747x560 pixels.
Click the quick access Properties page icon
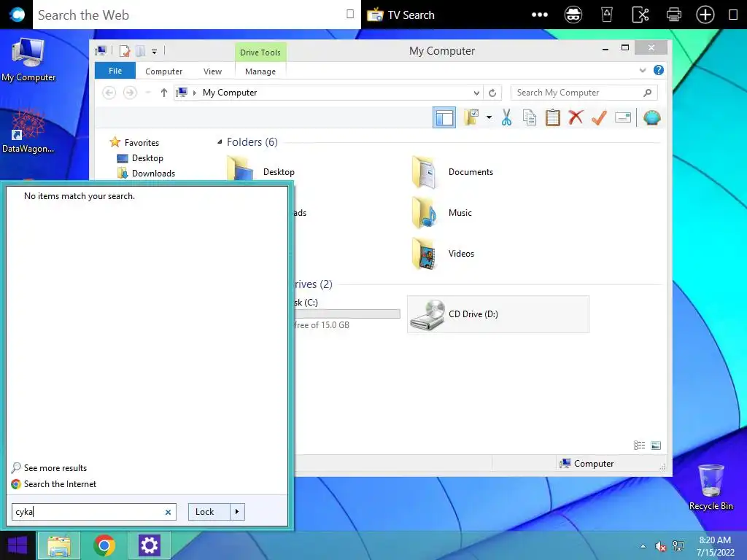(x=125, y=50)
